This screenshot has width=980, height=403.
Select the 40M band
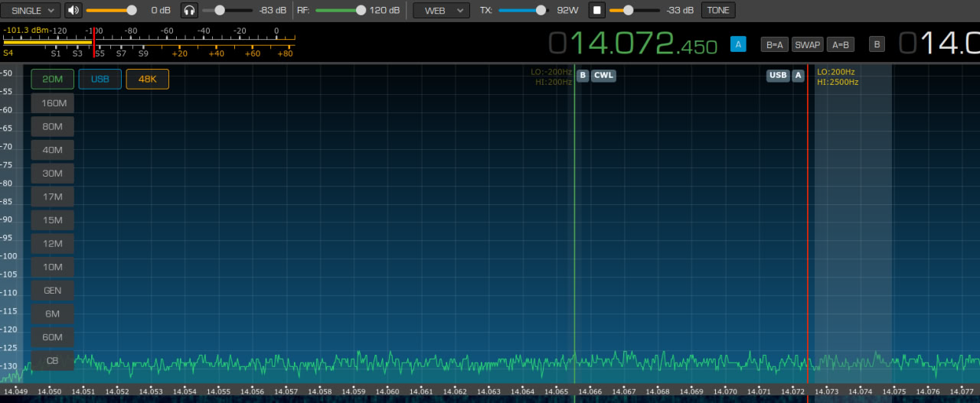point(52,150)
